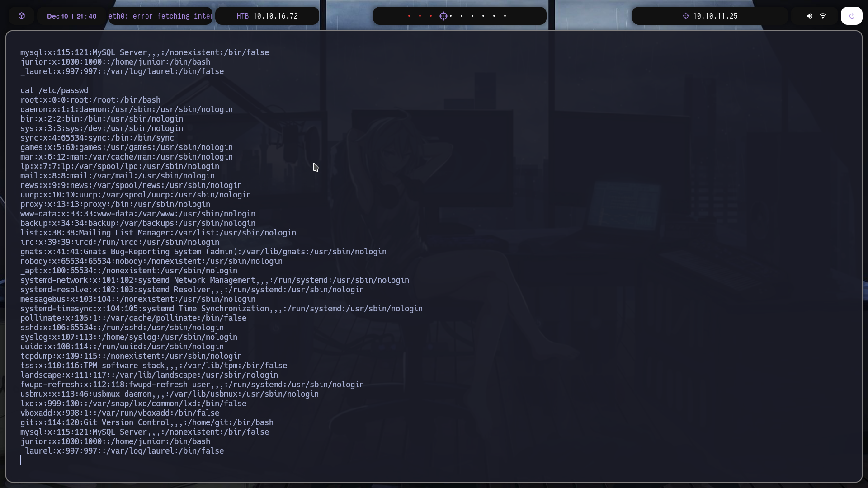
Task: Click the 'cat /etc/passwd' command line
Action: (54, 90)
